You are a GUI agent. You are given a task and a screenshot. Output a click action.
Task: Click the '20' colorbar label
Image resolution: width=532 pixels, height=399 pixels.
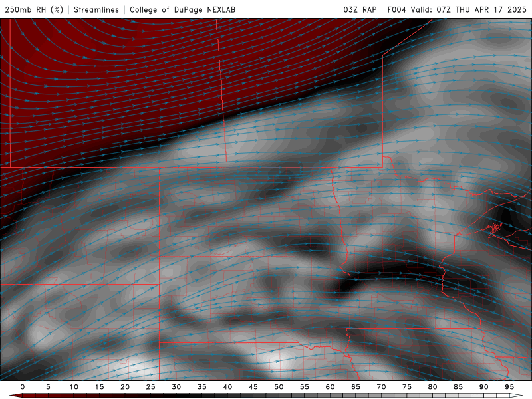125,387
